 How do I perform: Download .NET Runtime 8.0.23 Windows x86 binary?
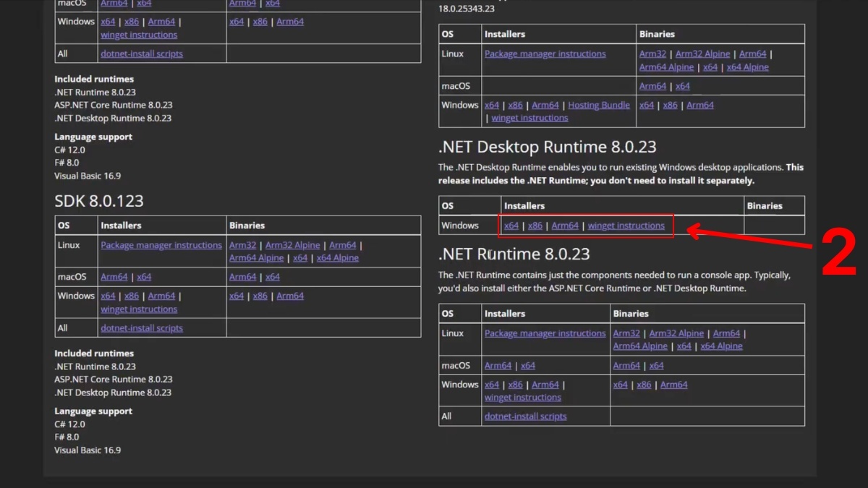pos(644,385)
